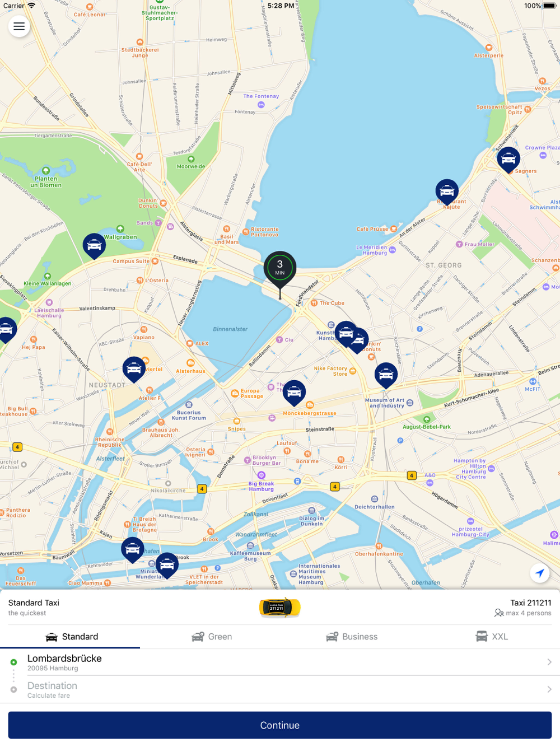Screen dimensions: 560x747
Task: Tap the current location arrow button
Action: (x=540, y=573)
